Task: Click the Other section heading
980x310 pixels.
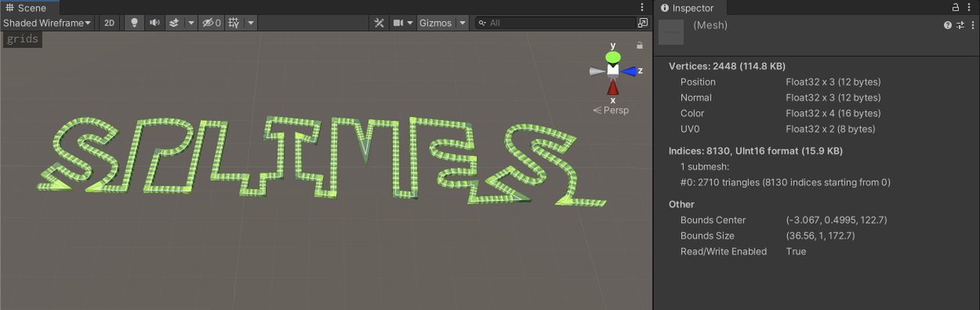Action: 681,204
